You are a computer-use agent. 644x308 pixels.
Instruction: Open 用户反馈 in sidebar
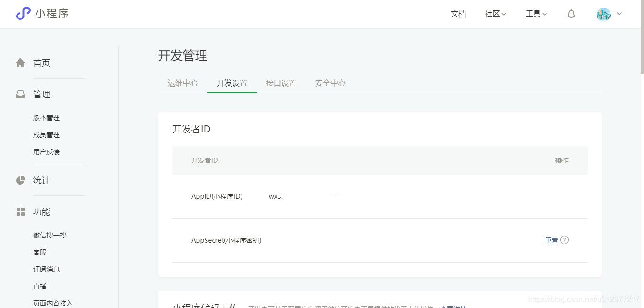[46, 152]
